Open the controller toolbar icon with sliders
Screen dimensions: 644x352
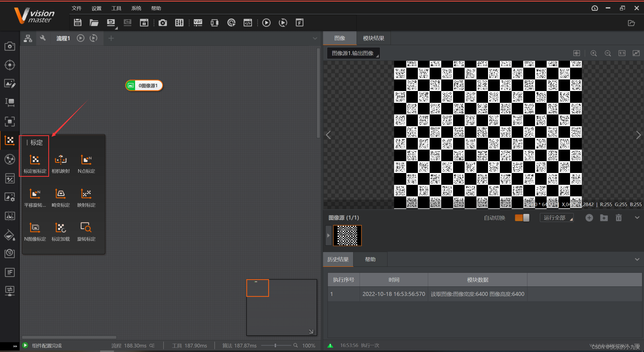pos(179,23)
